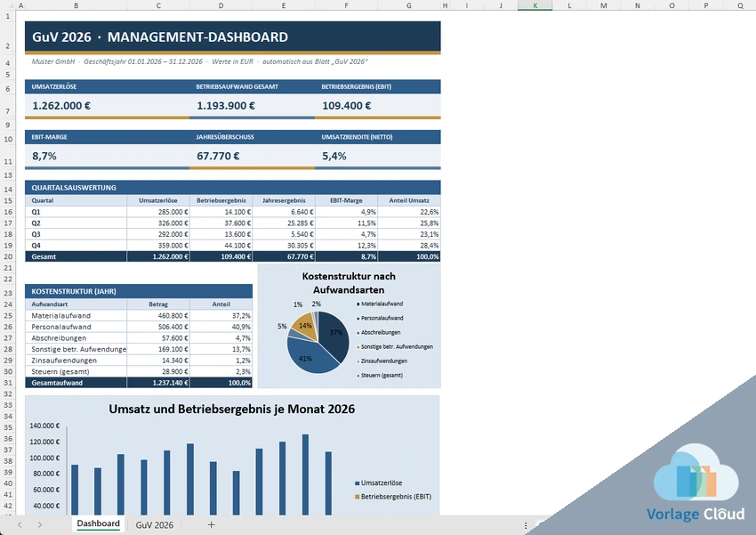Go to previous sheet with left arrow
Viewport: 756px width, 535px height.
pyautogui.click(x=20, y=525)
